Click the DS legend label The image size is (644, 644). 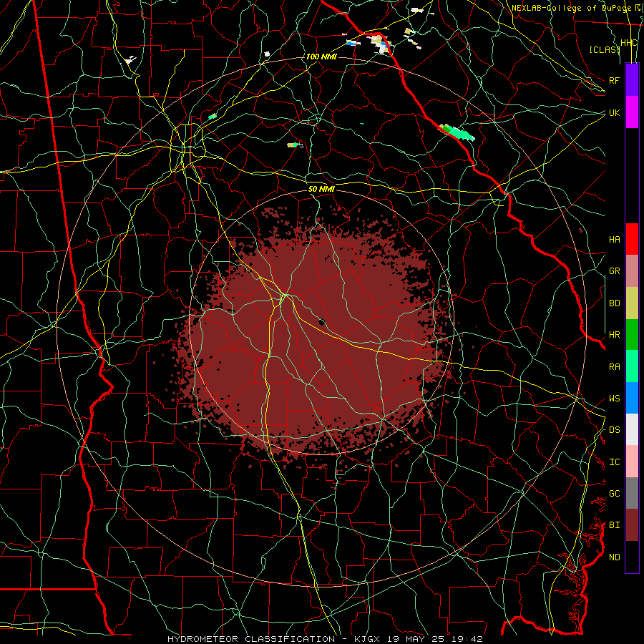pos(615,430)
